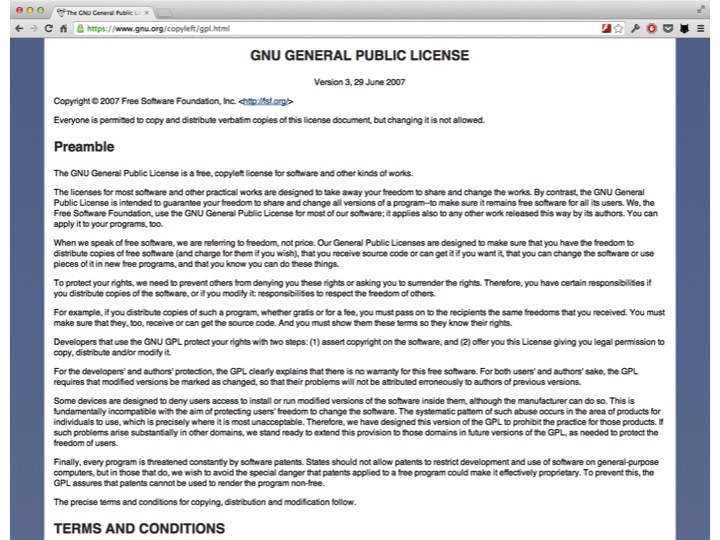Click the paragraph starting 'Some devices are designed'

coord(358,422)
